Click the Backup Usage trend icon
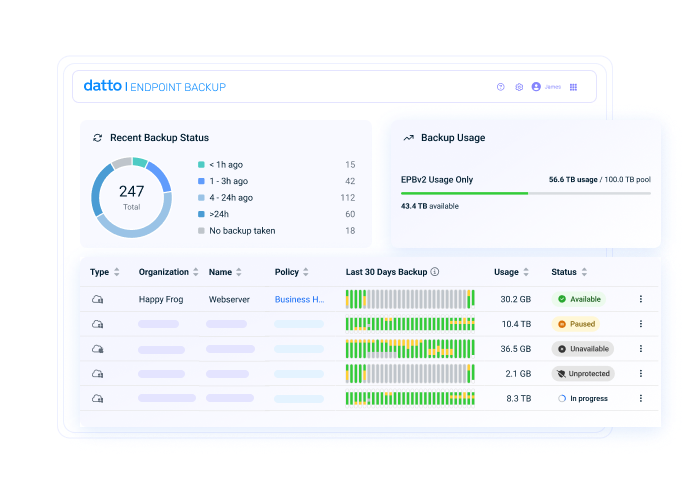The image size is (690, 494). tap(408, 138)
